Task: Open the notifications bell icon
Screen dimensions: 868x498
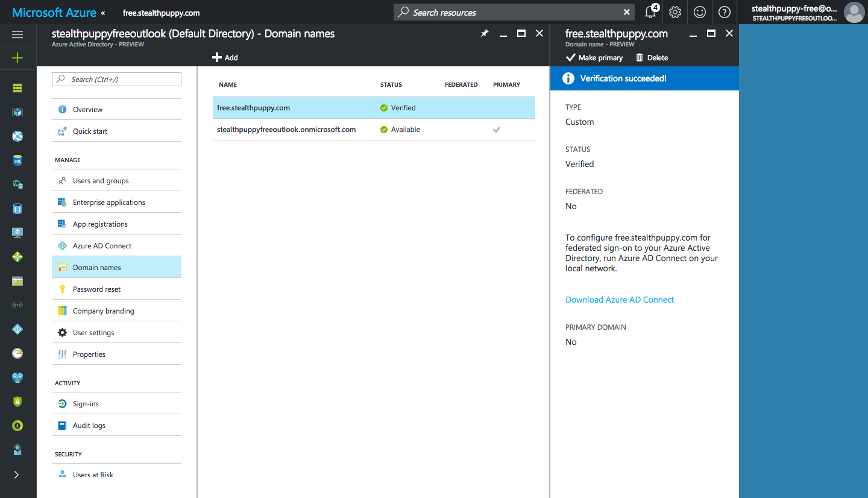Action: pyautogui.click(x=651, y=12)
